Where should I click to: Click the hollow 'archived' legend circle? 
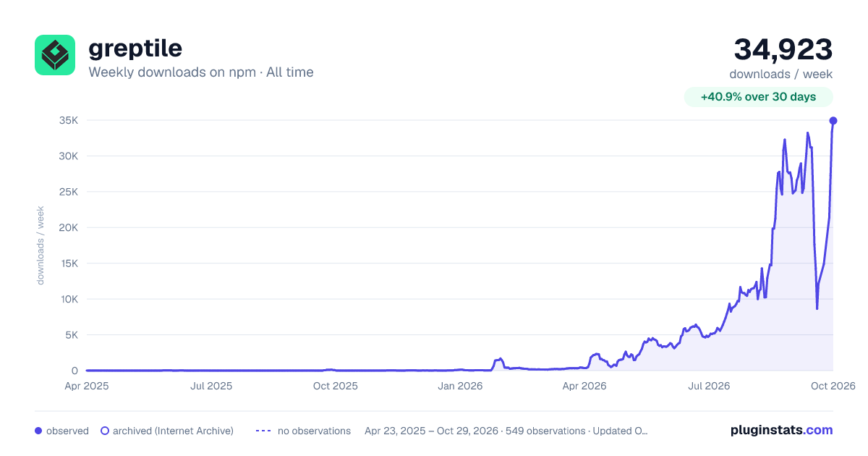(105, 431)
